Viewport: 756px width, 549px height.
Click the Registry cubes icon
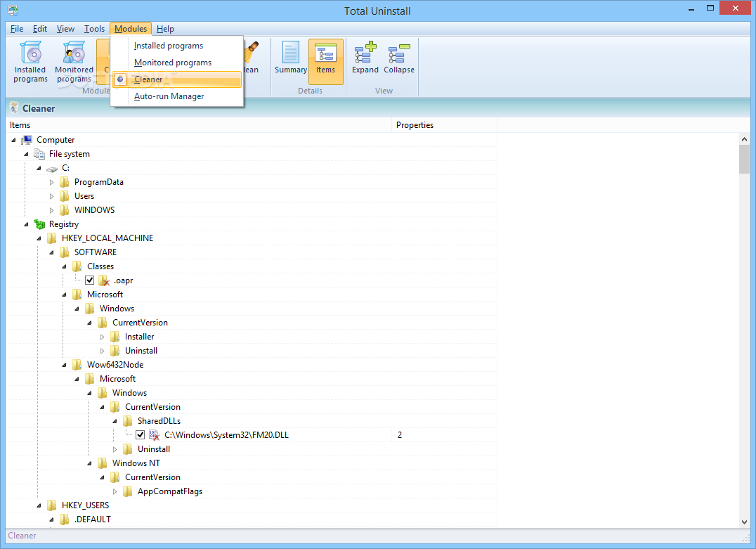coord(39,224)
